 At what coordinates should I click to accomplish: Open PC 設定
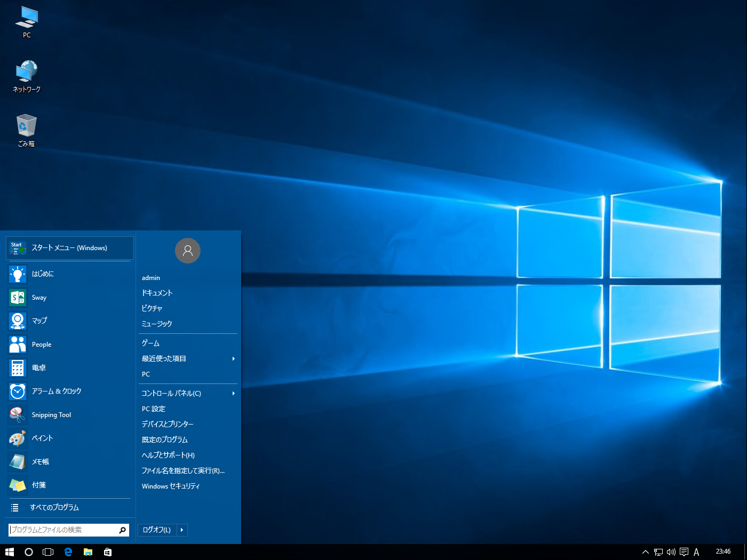point(154,409)
